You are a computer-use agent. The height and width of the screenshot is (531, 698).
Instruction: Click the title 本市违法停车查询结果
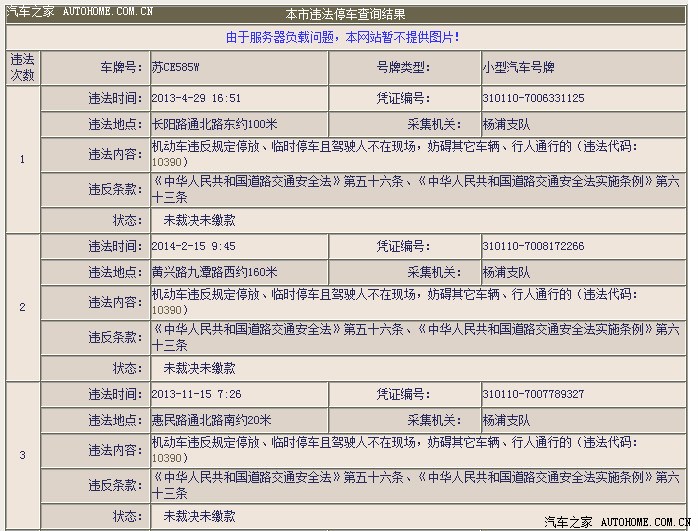[345, 15]
